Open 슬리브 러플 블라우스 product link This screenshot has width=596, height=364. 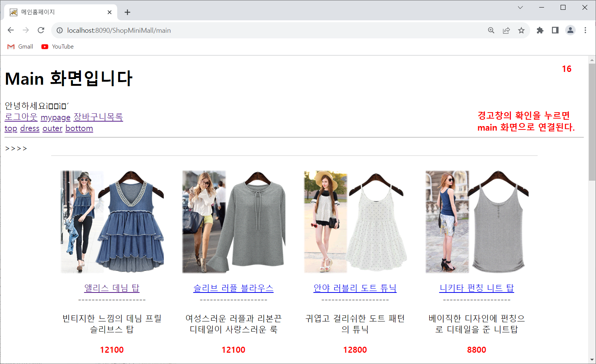pos(233,288)
